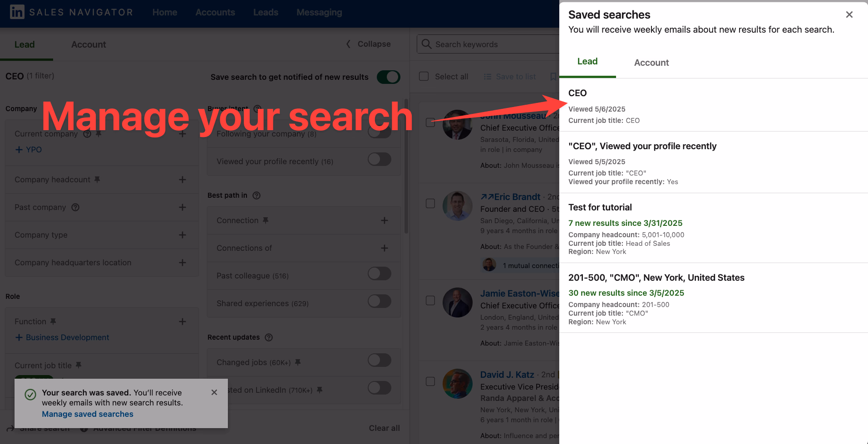The image size is (868, 444).
Task: Expand the Past company filter
Action: [182, 207]
